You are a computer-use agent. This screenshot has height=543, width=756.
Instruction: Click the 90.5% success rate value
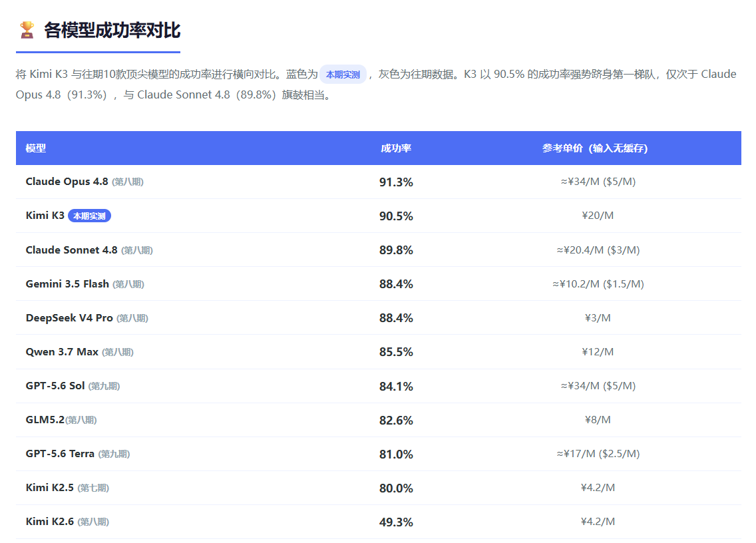tap(396, 216)
